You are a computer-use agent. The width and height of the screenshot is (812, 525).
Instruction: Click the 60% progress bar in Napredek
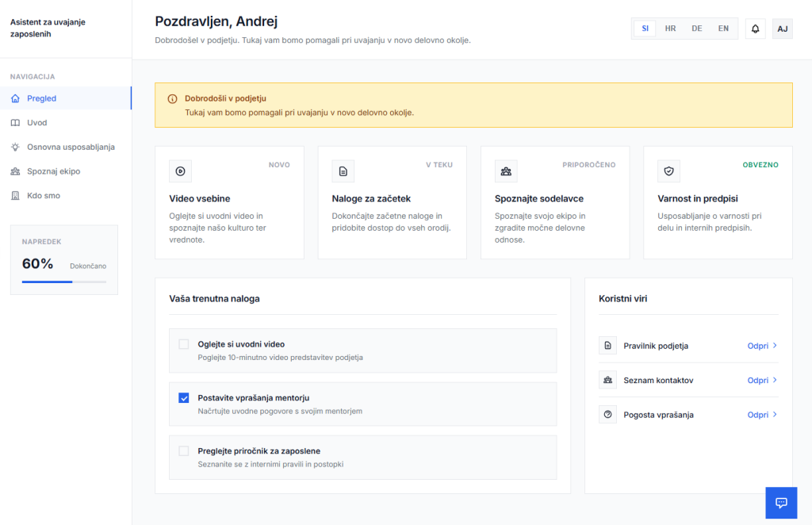63,282
